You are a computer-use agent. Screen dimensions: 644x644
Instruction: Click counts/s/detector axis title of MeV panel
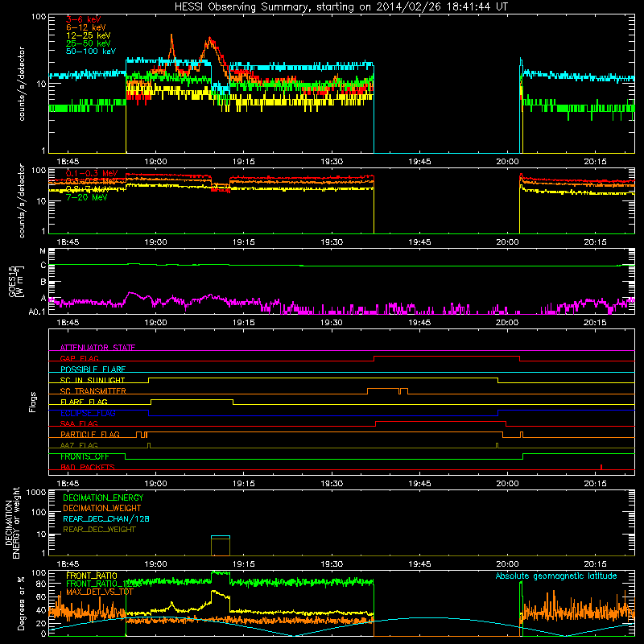[22, 200]
